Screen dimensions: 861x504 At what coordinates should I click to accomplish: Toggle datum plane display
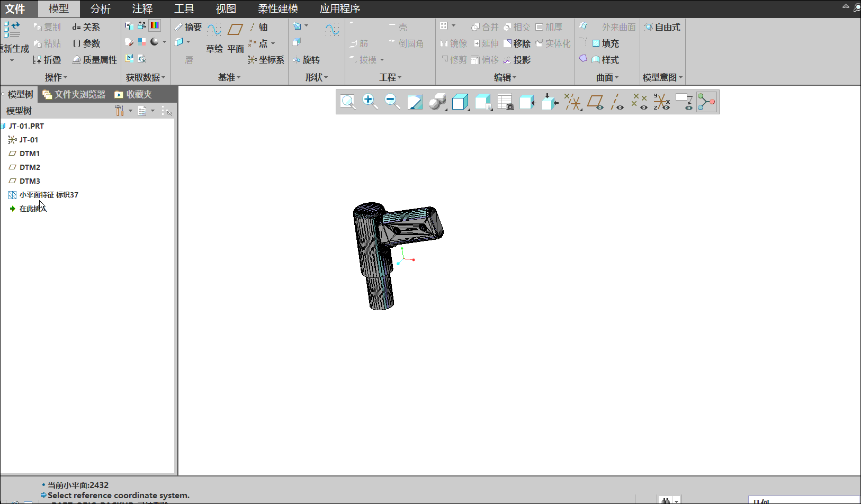[595, 102]
